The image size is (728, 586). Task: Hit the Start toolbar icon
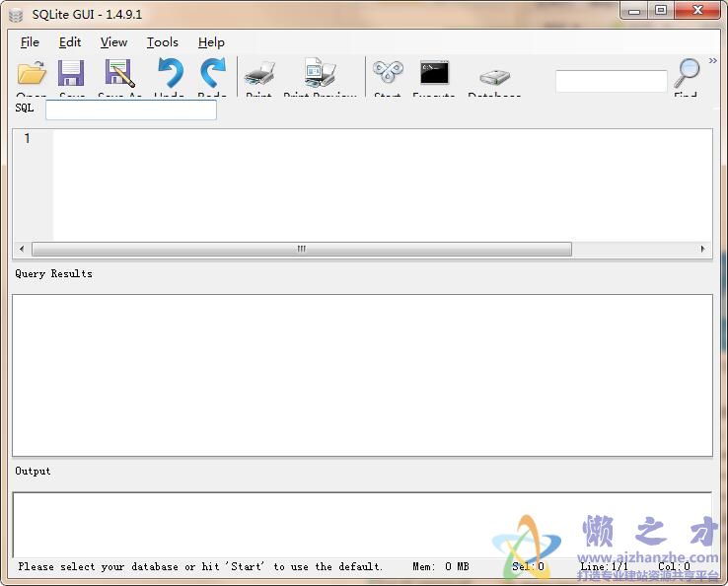[x=388, y=73]
